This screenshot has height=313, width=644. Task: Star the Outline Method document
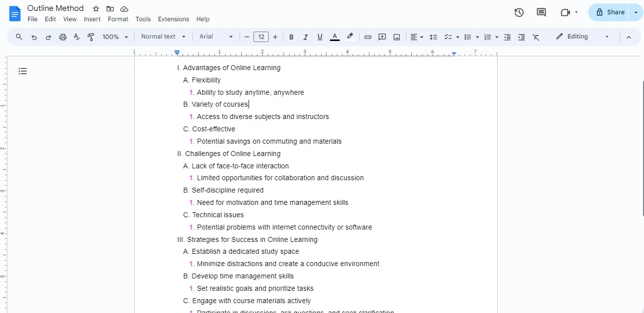pyautogui.click(x=95, y=8)
